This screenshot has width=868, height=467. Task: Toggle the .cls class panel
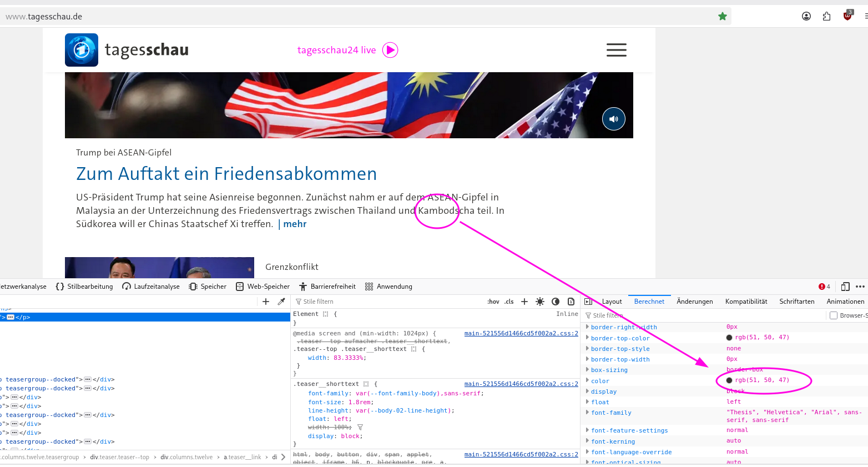509,302
